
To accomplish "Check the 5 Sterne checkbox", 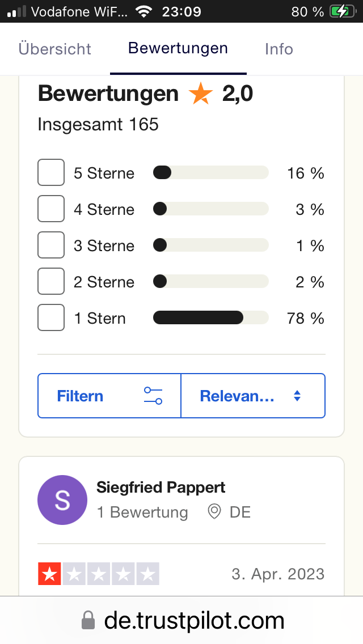I will pos(51,173).
